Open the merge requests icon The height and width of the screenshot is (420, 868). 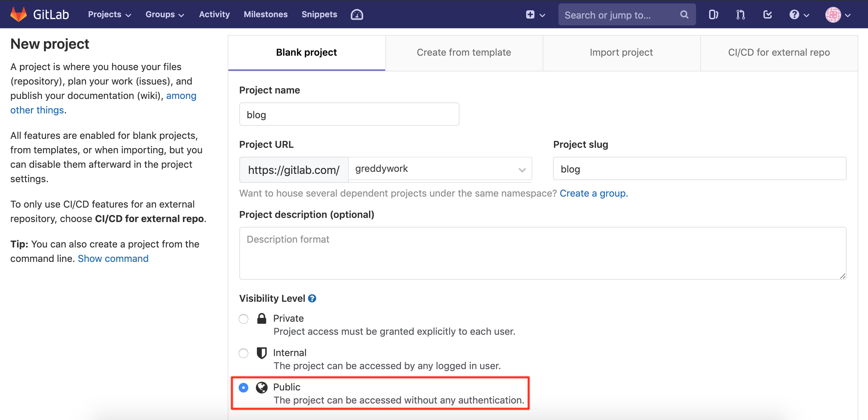point(740,14)
